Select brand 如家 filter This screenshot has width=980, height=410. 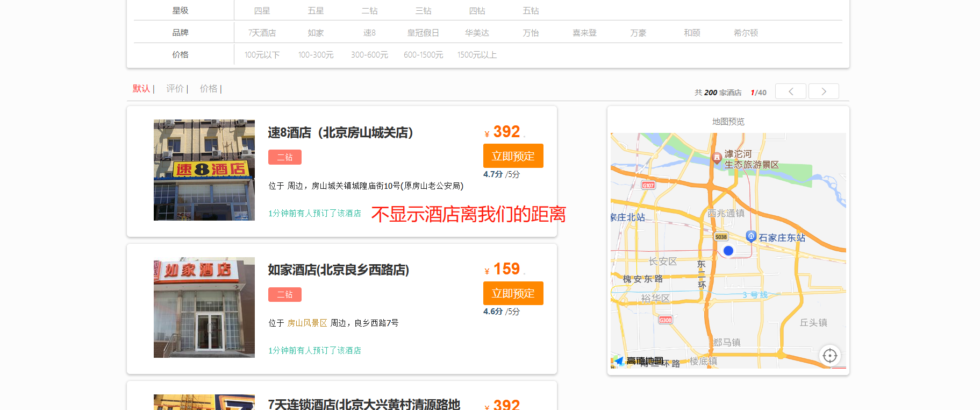coord(316,33)
